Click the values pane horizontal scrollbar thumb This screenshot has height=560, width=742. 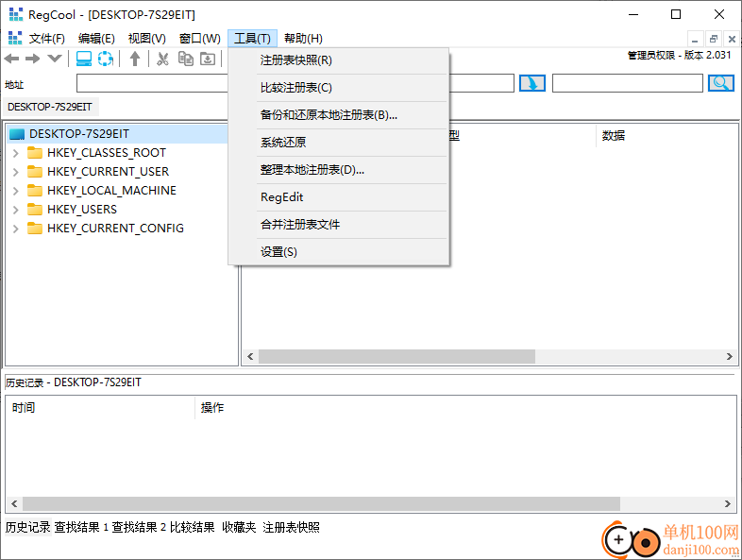pos(396,356)
